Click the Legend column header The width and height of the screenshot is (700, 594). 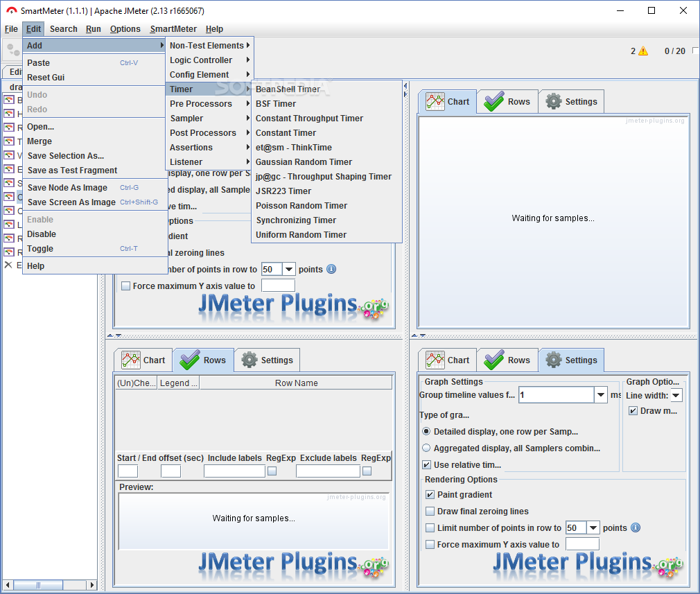pos(178,383)
